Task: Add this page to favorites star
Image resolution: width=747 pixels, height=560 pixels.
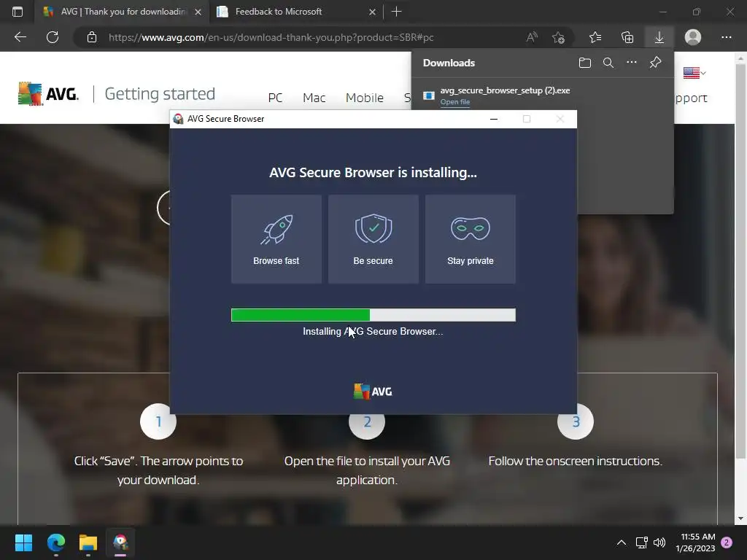Action: (x=558, y=37)
